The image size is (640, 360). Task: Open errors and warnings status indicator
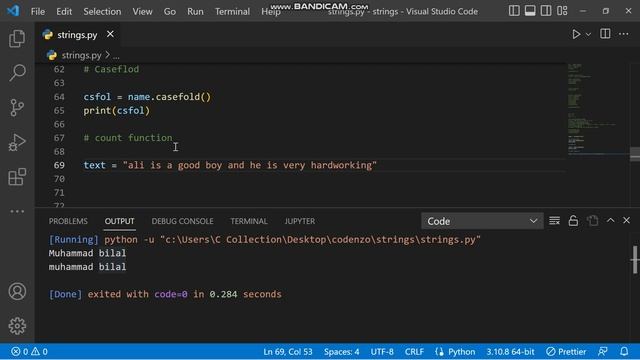coord(29,351)
